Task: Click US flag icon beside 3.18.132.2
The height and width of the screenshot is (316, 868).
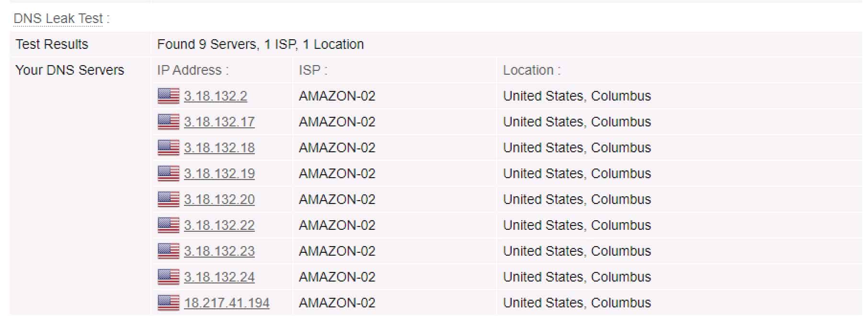Action: (x=169, y=96)
